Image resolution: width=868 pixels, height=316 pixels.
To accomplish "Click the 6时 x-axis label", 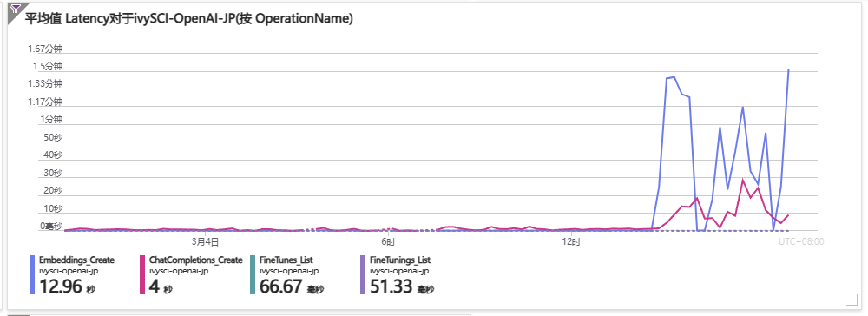I will pyautogui.click(x=388, y=242).
